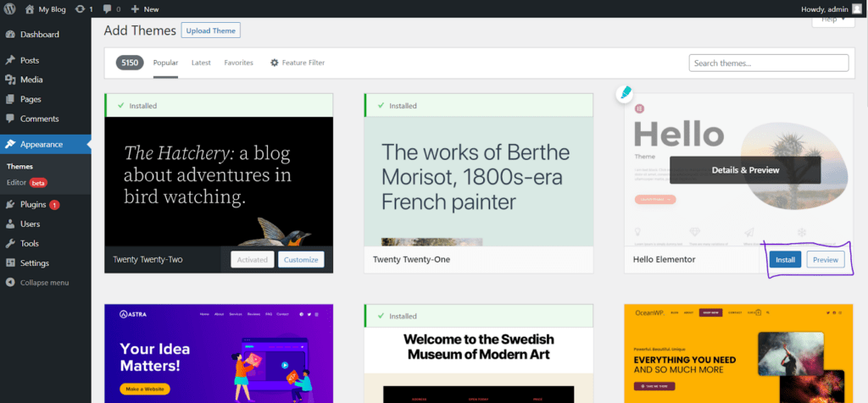The height and width of the screenshot is (403, 868).
Task: Click Details & Preview overlay on Hello Elementor
Action: coord(745,170)
